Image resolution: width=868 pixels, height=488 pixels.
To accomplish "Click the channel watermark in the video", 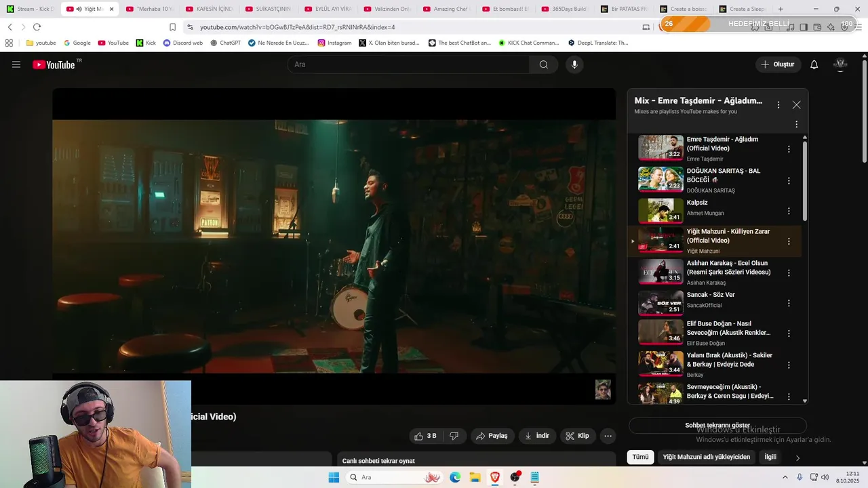I will click(603, 390).
